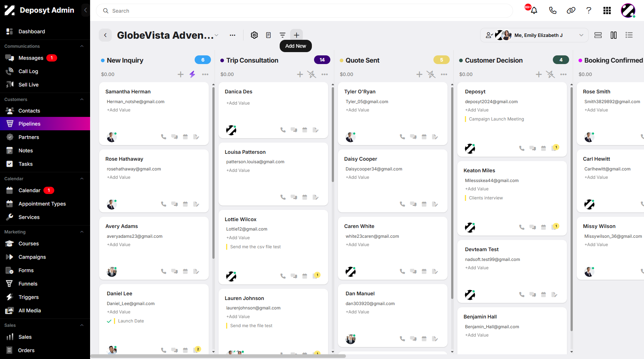Screen dimensions: 644x359
Task: Call Samantha Herman using phone icon
Action: 164,137
